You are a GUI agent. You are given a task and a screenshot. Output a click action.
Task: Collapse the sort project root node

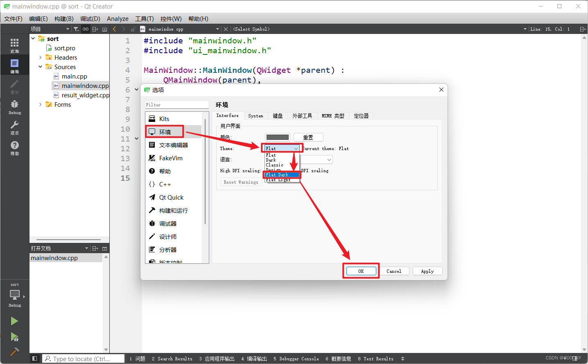pyautogui.click(x=33, y=38)
